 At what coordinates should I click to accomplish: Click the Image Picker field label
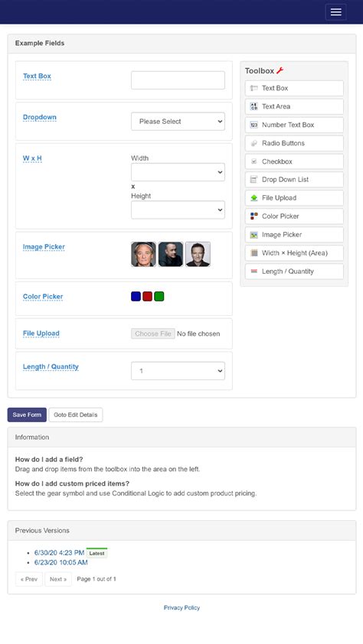tap(44, 247)
